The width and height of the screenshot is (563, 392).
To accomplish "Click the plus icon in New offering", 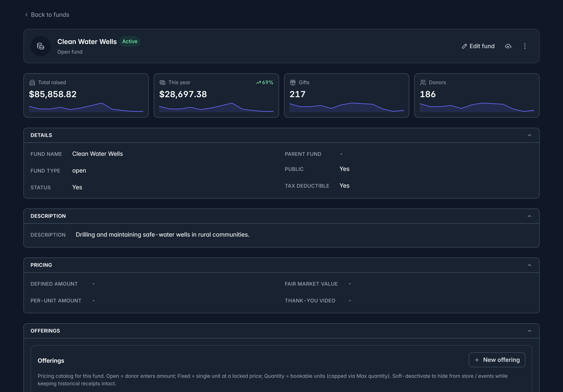I will [477, 360].
